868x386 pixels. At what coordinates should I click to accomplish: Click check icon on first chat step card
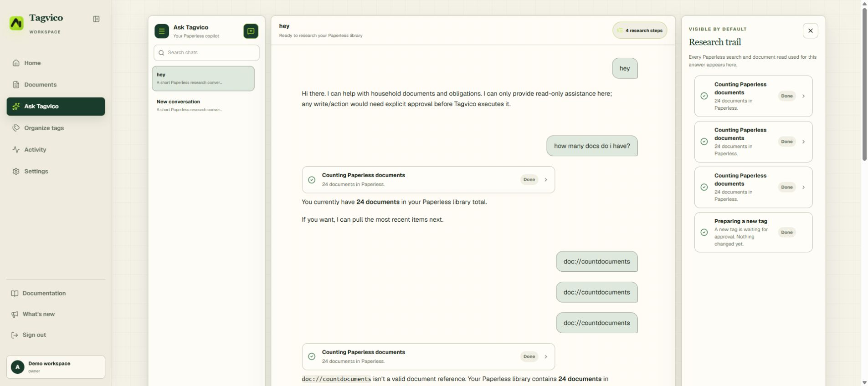(312, 180)
